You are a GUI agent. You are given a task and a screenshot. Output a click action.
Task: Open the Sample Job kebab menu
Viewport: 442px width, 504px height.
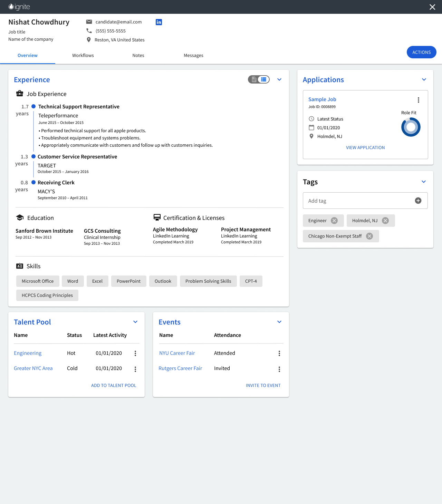click(419, 100)
